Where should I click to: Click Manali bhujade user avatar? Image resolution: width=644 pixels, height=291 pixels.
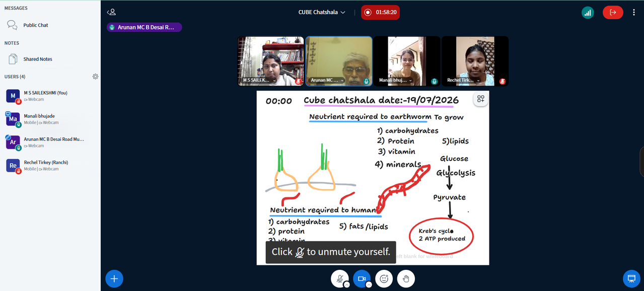(13, 119)
